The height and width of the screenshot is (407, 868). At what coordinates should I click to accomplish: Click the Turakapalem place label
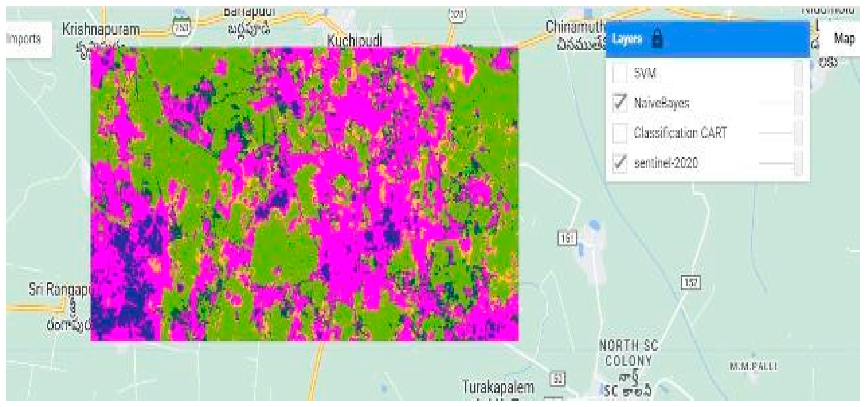point(498,387)
